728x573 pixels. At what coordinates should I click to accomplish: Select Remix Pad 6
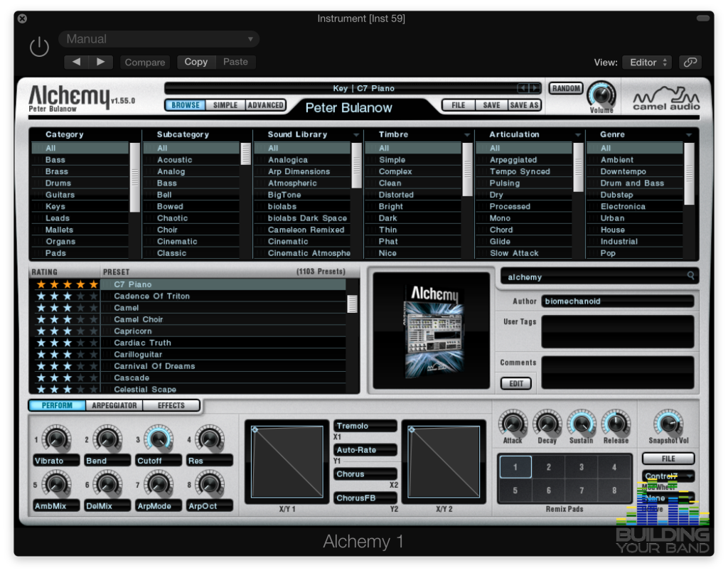tap(548, 491)
